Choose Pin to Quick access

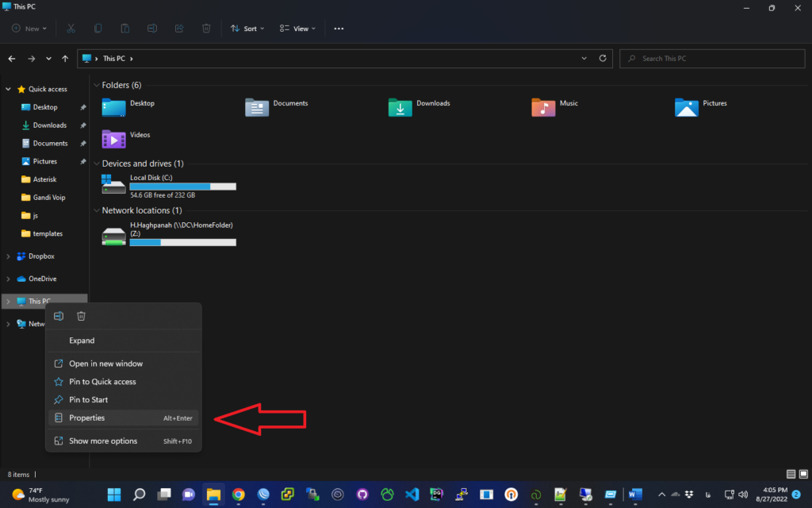click(102, 382)
